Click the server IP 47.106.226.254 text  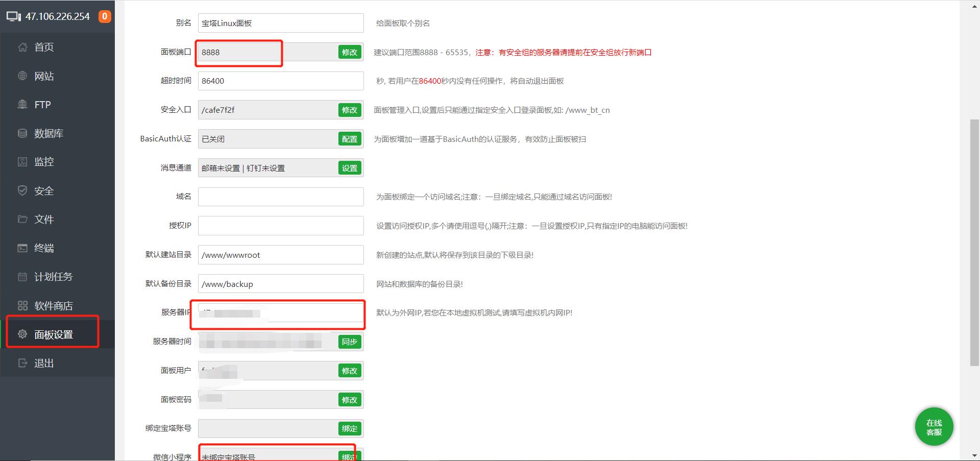pyautogui.click(x=58, y=16)
